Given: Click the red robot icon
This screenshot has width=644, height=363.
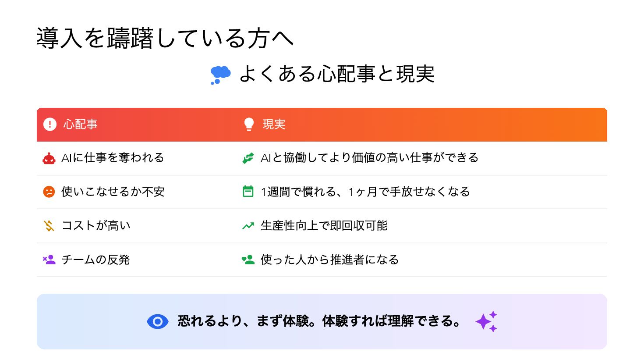Looking at the screenshot, I should click(x=49, y=158).
